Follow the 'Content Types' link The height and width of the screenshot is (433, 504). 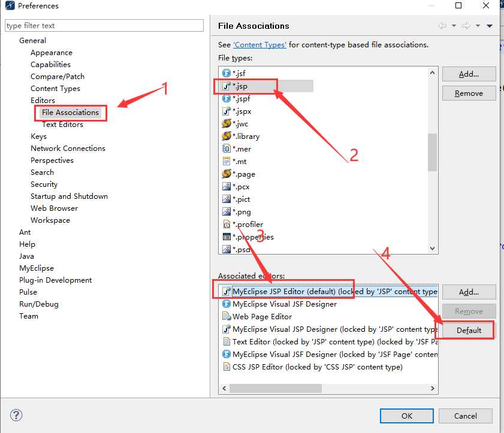click(259, 45)
